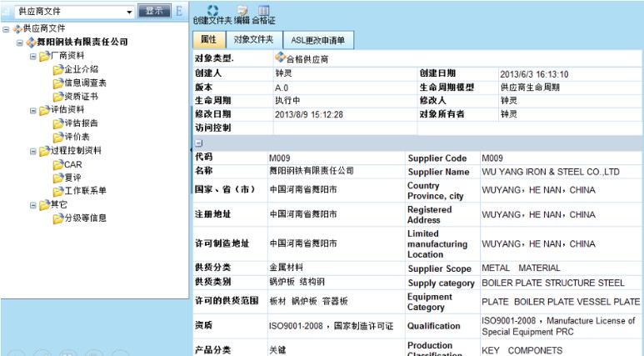This screenshot has width=644, height=356.
Task: Click the 复评 folder icon
Action: [58, 178]
